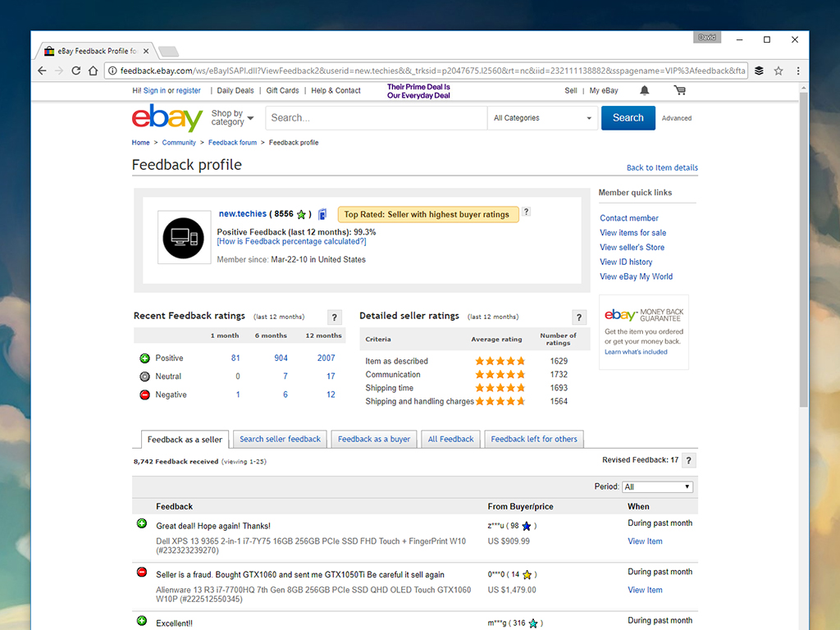Open the shopping cart icon
Image resolution: width=840 pixels, height=630 pixels.
click(680, 90)
